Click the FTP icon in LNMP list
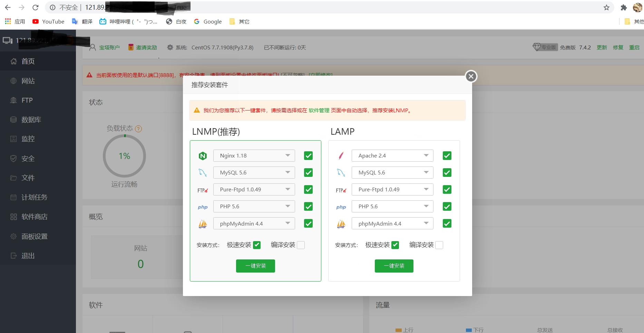This screenshot has width=644, height=333. click(203, 190)
